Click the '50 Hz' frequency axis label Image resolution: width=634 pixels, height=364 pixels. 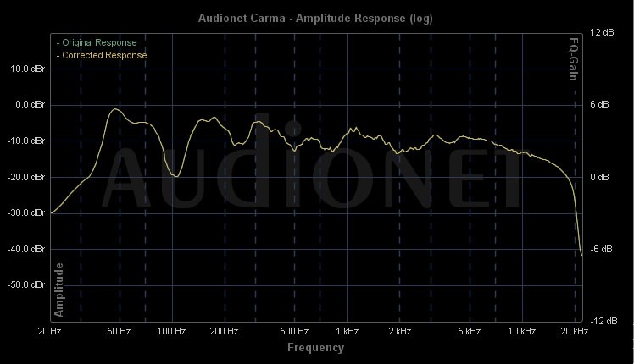click(x=119, y=332)
